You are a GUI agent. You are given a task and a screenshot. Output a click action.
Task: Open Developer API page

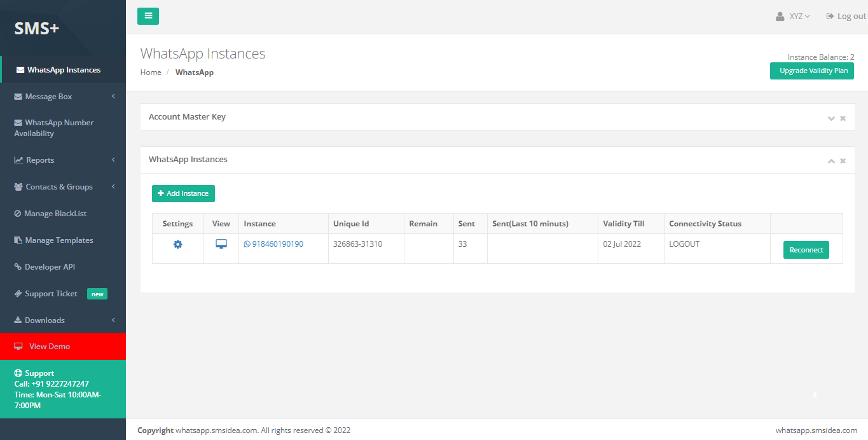pyautogui.click(x=63, y=267)
